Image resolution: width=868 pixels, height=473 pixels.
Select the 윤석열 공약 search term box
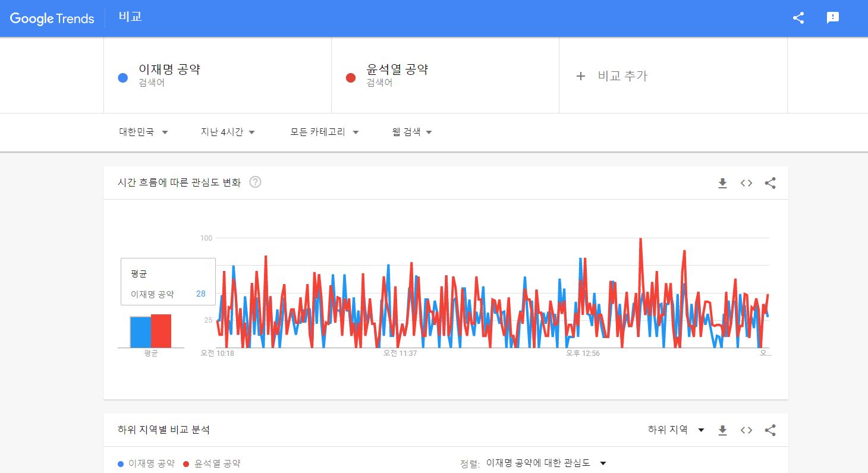click(445, 75)
